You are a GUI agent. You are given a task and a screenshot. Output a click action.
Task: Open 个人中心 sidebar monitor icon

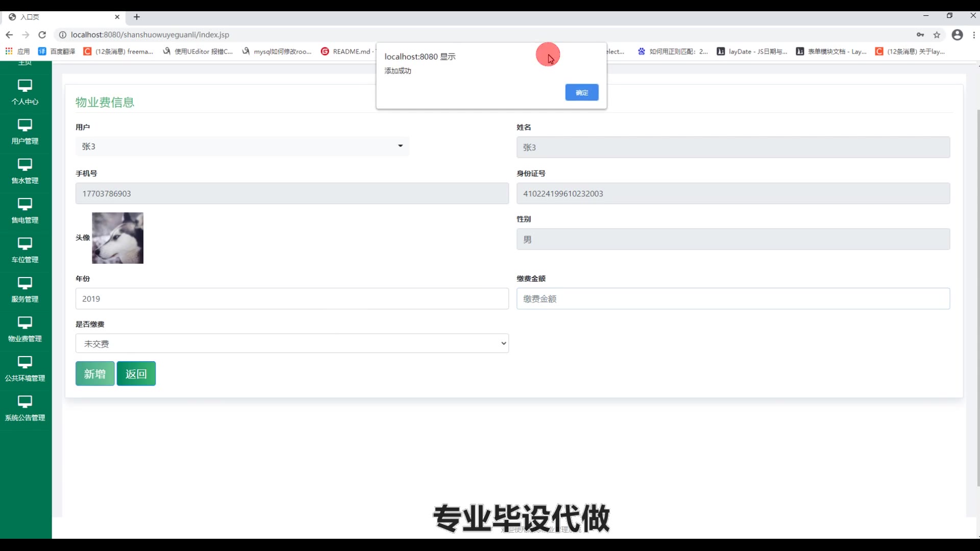pyautogui.click(x=24, y=86)
